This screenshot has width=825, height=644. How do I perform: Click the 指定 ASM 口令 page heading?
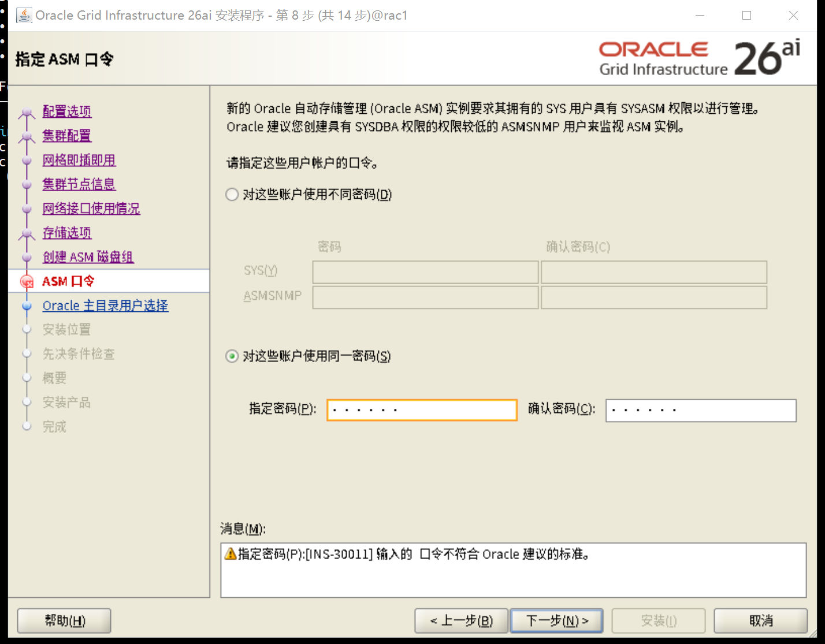pos(65,59)
